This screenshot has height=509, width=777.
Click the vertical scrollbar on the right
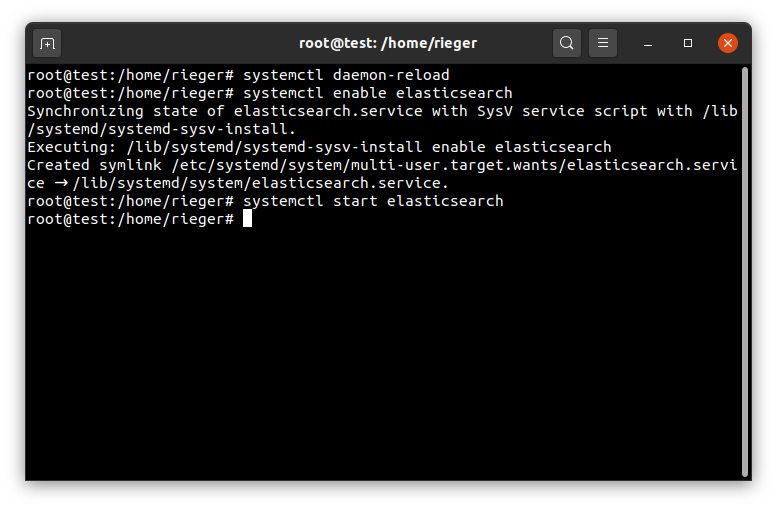pos(744,272)
